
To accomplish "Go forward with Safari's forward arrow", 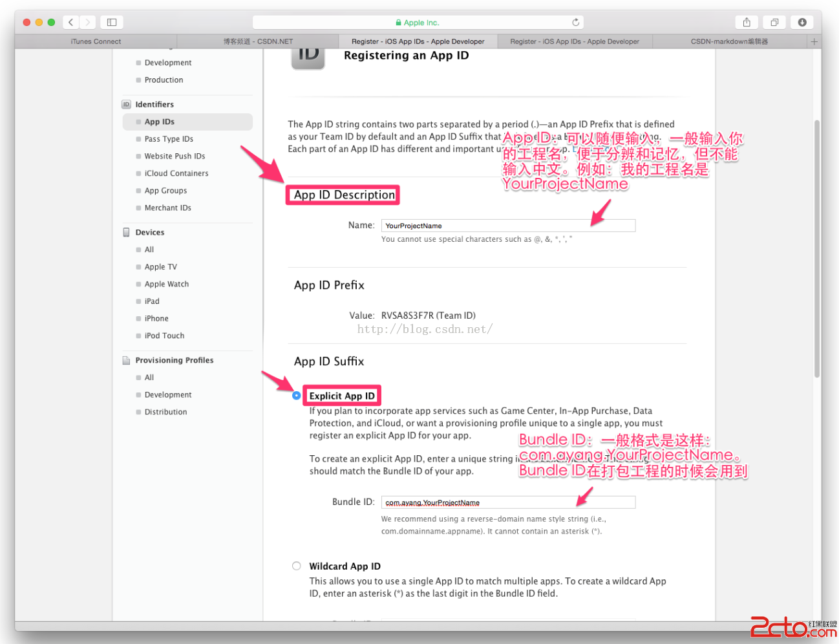I will point(88,22).
